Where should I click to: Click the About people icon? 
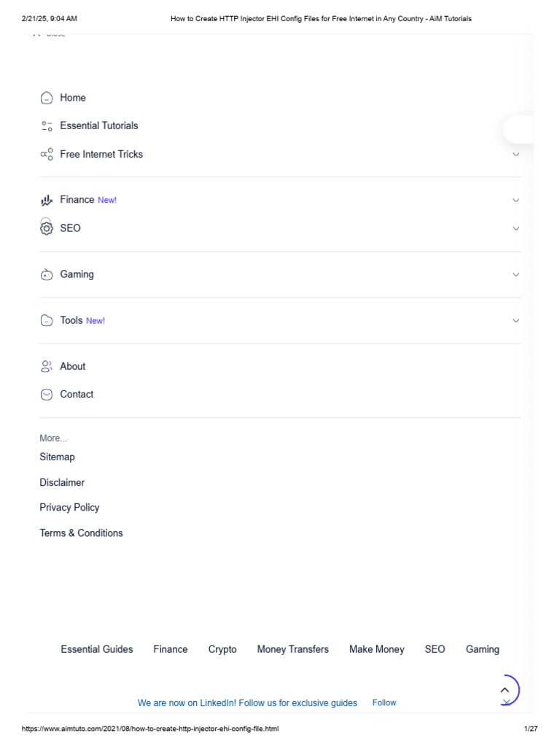[47, 366]
